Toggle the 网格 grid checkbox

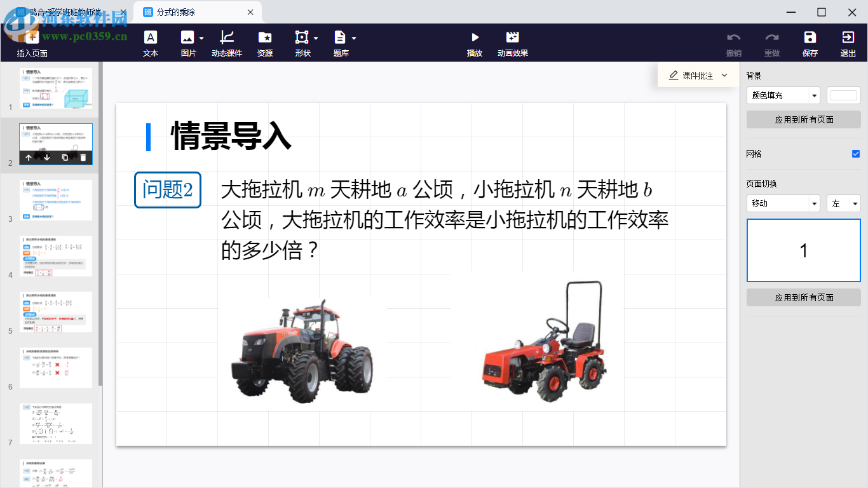(856, 153)
